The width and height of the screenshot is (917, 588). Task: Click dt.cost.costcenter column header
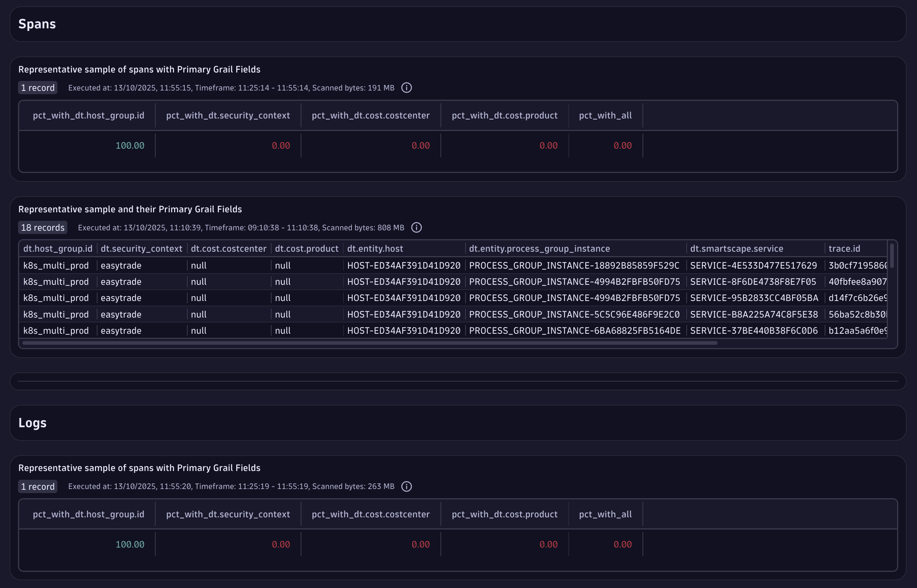228,249
